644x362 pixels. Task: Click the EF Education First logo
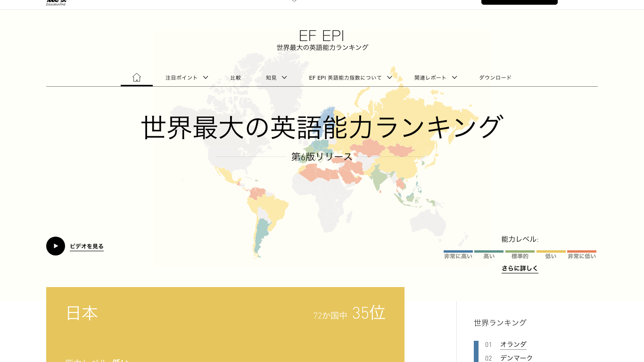pyautogui.click(x=56, y=2)
